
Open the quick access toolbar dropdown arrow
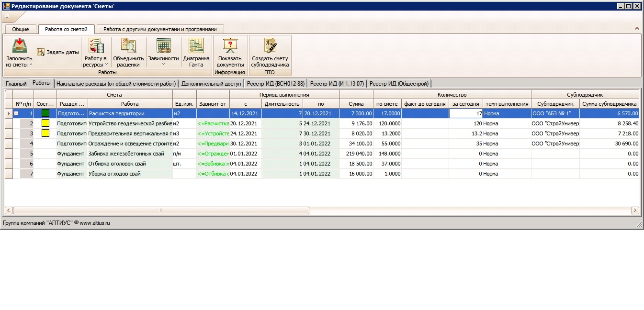[x=7, y=16]
